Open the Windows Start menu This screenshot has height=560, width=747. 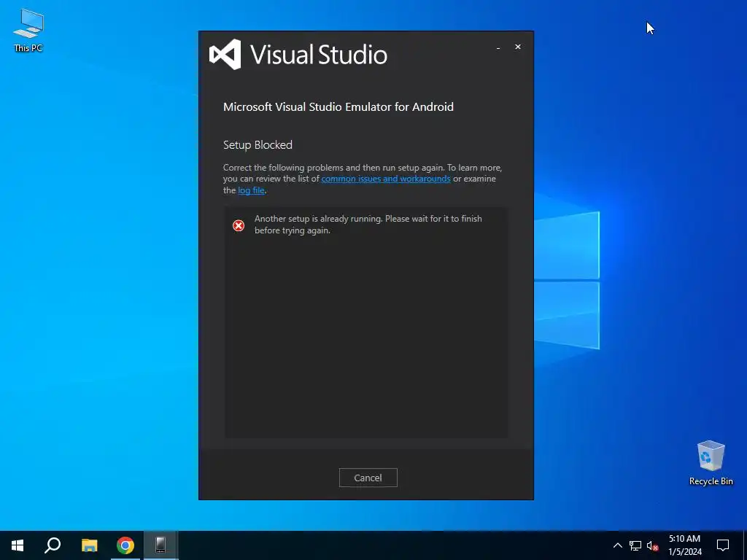coord(18,545)
